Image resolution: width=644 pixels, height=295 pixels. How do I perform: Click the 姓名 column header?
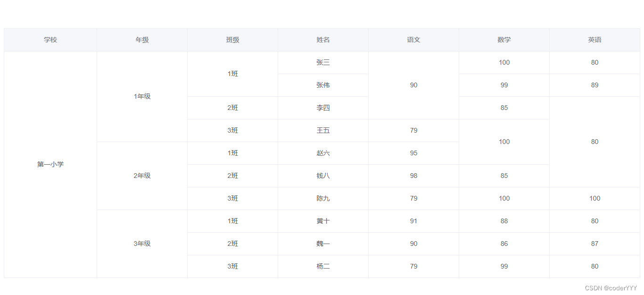click(x=323, y=40)
